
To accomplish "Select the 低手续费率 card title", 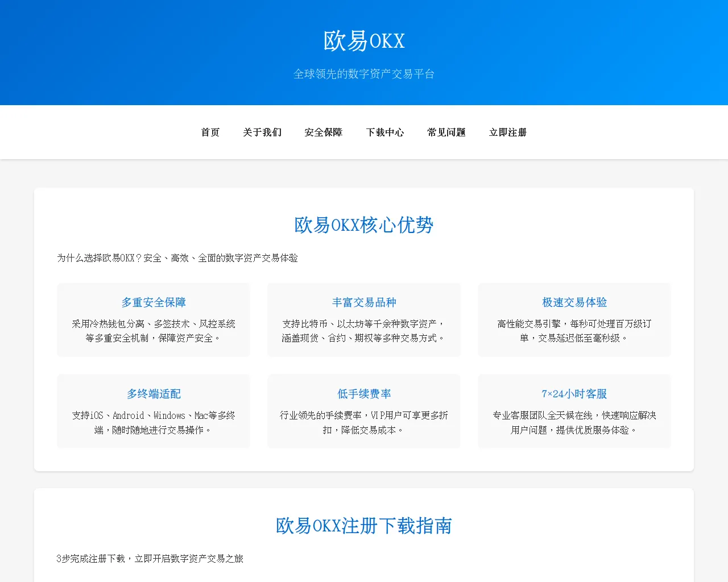I will (x=364, y=394).
